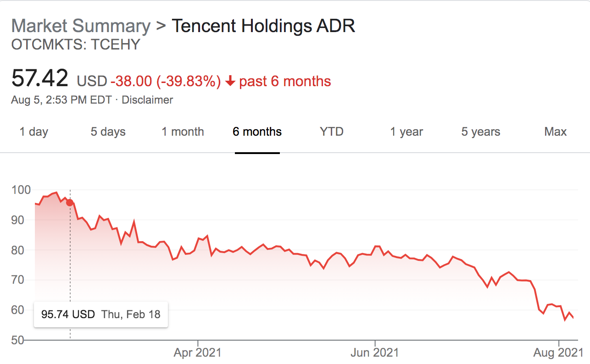The image size is (590, 364).
Task: Open the Market Summary link
Action: tap(81, 26)
